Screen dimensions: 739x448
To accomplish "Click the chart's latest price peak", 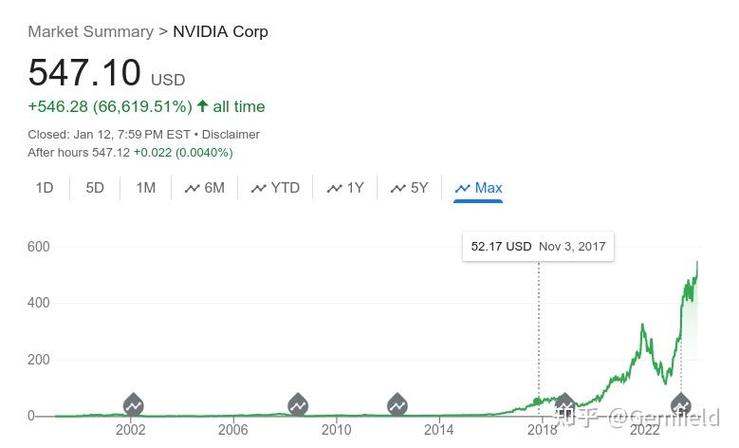I will click(x=697, y=262).
